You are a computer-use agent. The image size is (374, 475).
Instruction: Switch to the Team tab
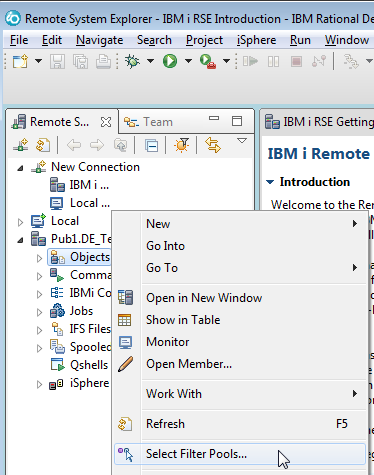point(148,122)
